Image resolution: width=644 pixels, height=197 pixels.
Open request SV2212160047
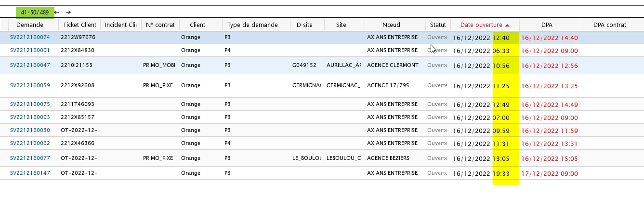point(30,65)
